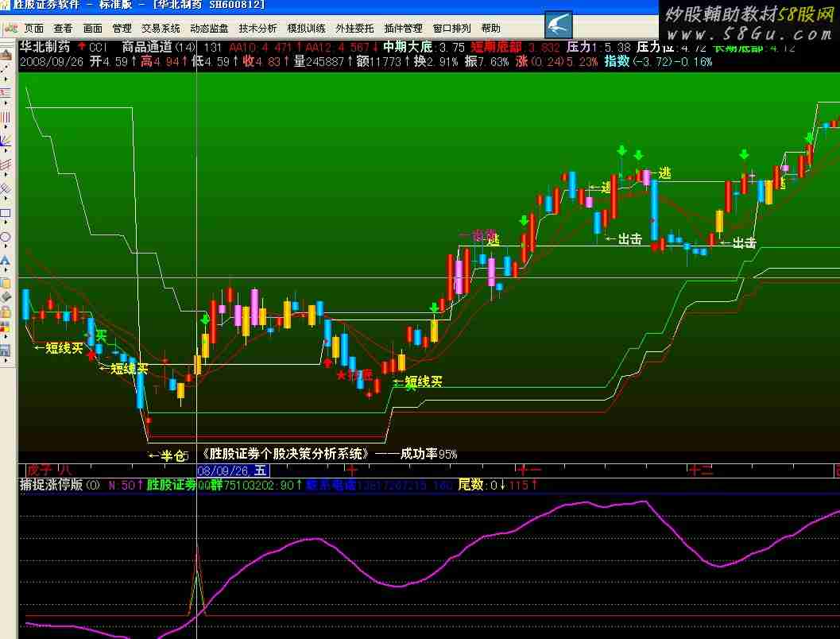Image resolution: width=840 pixels, height=639 pixels.
Task: Open the 查看 menu
Action: click(x=63, y=29)
